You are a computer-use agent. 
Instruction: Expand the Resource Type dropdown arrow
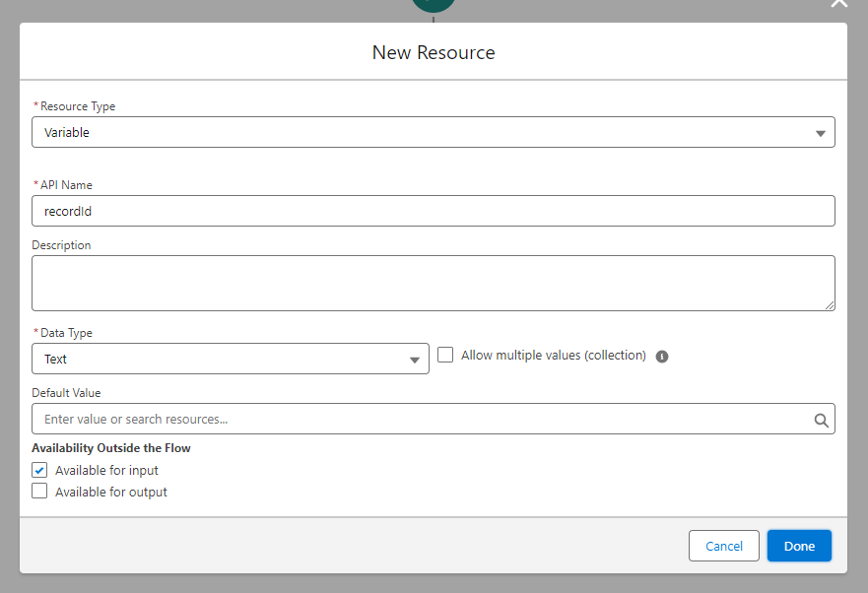[x=820, y=133]
